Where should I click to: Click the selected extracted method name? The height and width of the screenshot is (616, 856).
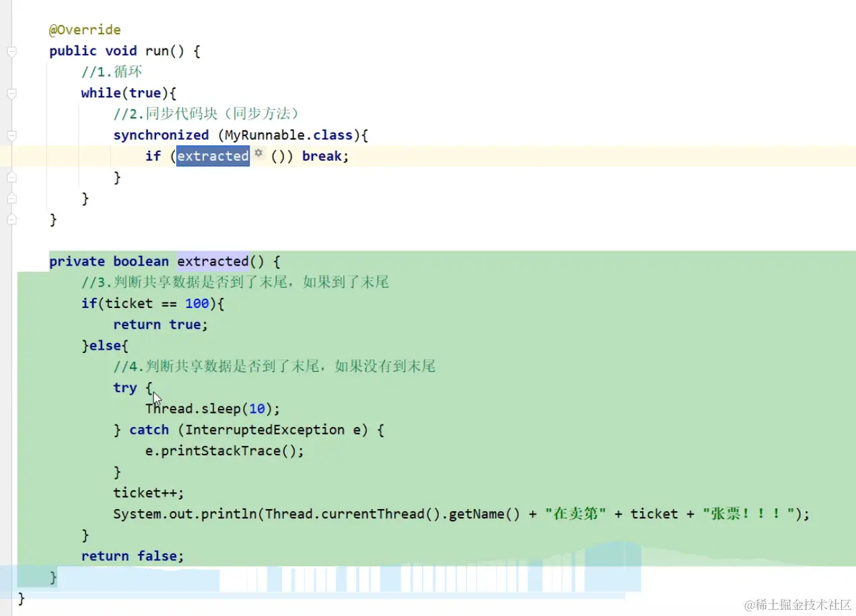(x=213, y=156)
